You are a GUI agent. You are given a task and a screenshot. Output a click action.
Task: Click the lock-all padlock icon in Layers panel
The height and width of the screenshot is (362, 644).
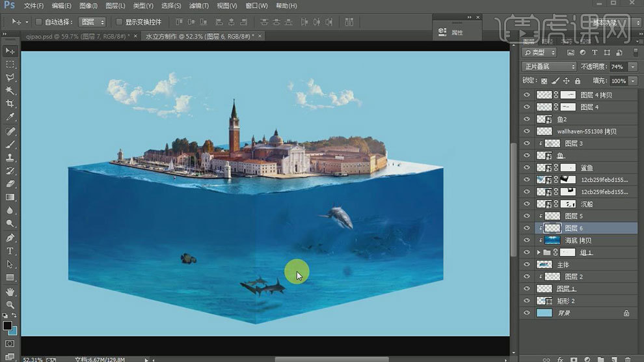pos(579,81)
